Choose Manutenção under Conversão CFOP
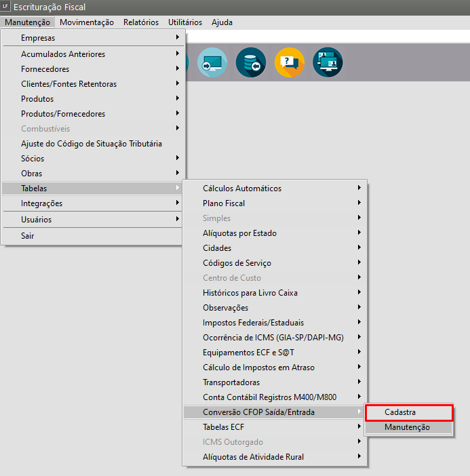Image resolution: width=470 pixels, height=476 pixels. pyautogui.click(x=408, y=427)
